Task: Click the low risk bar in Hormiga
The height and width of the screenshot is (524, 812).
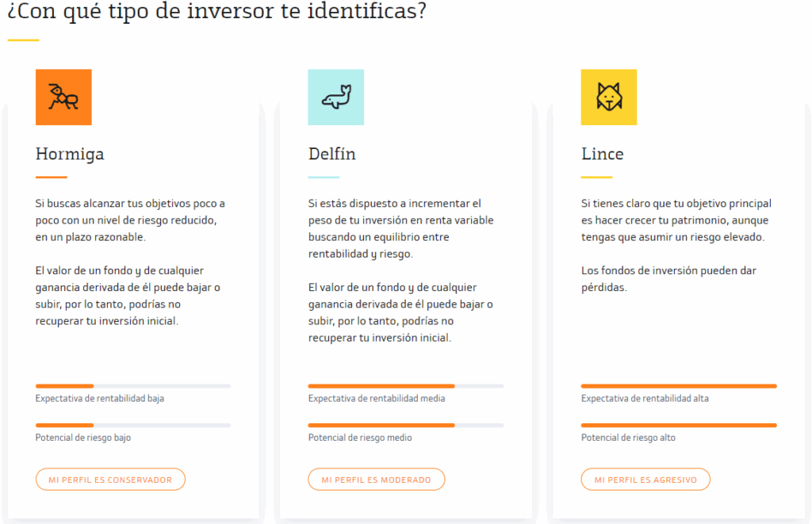Action: [133, 425]
